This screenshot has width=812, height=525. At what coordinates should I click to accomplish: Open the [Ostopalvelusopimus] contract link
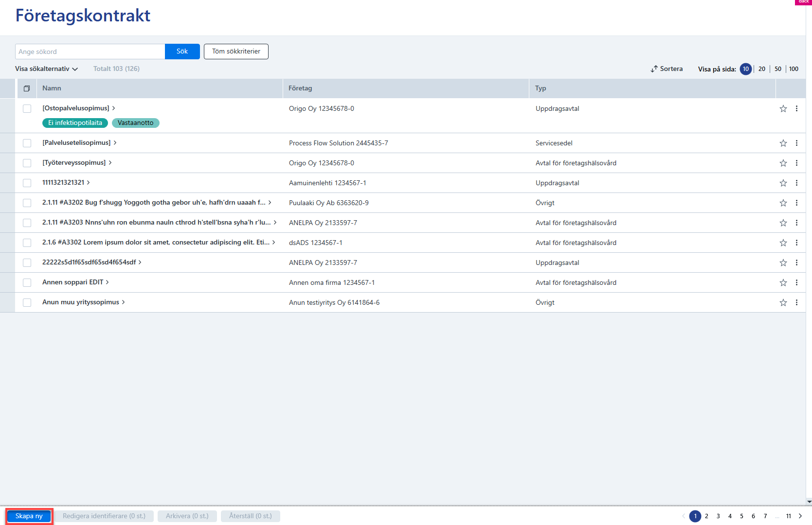coord(78,108)
